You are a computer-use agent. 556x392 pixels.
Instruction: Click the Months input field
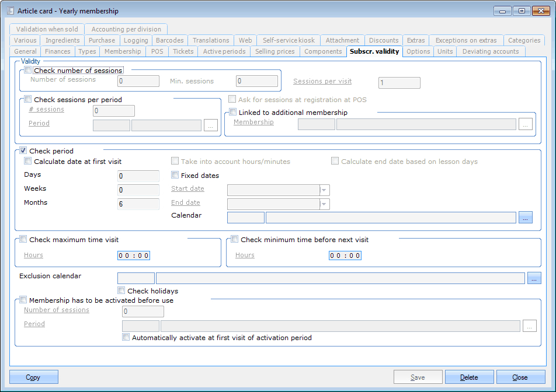138,204
